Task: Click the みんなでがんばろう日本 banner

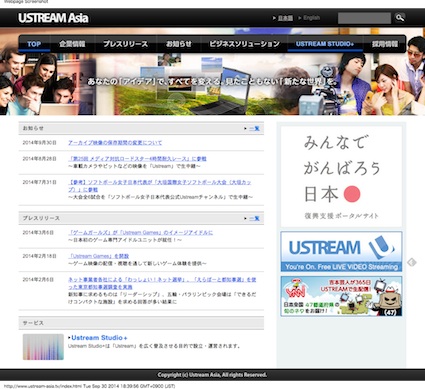Action: click(x=341, y=177)
